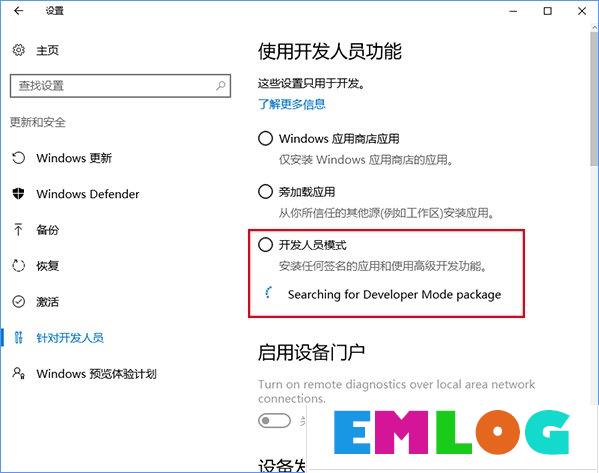Select Windows 应用商店应用 radio button
The image size is (599, 473).
click(265, 138)
